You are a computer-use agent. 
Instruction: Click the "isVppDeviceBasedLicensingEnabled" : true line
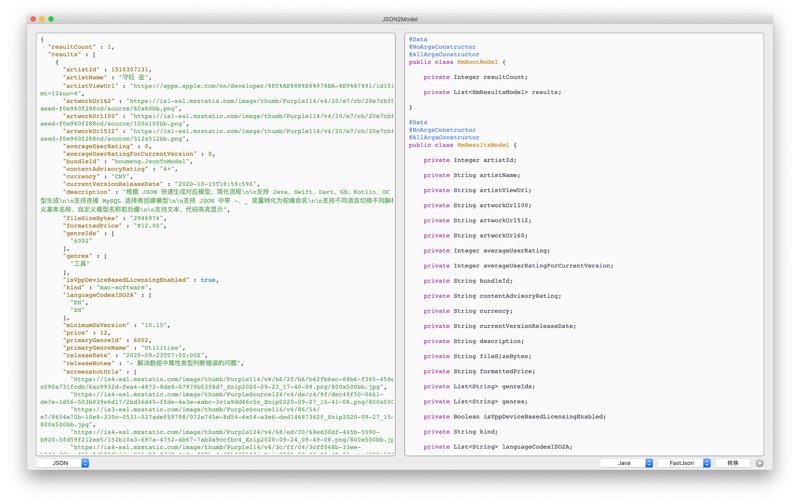[141, 280]
